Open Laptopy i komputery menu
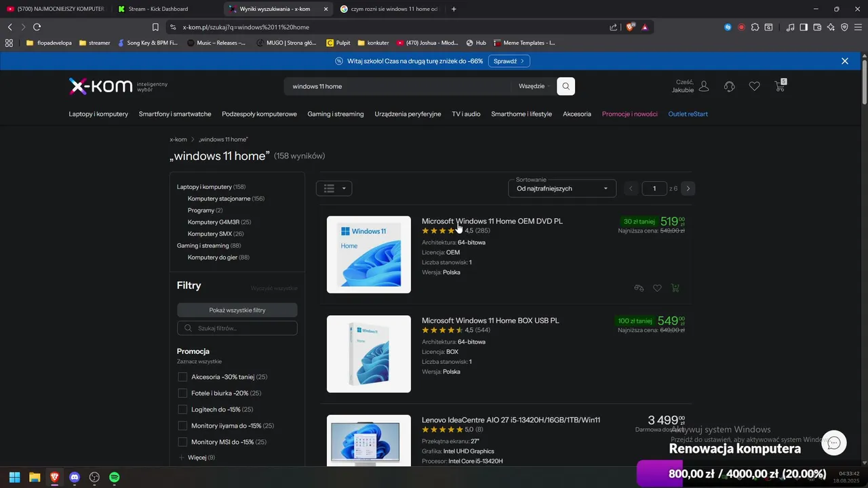Screen dimensions: 868x488 [x=98, y=114]
